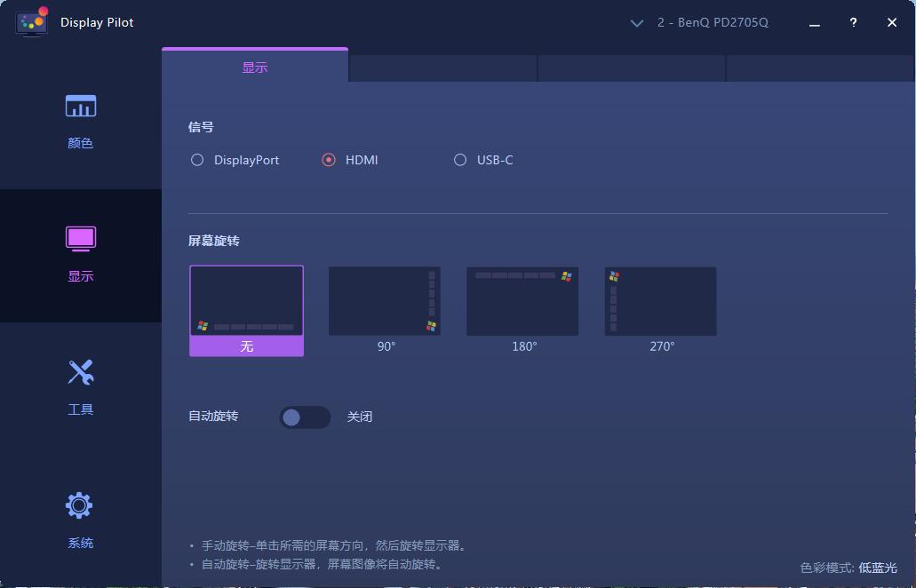Open the 颜色 (Color) panel in the sidebar

coord(80,120)
